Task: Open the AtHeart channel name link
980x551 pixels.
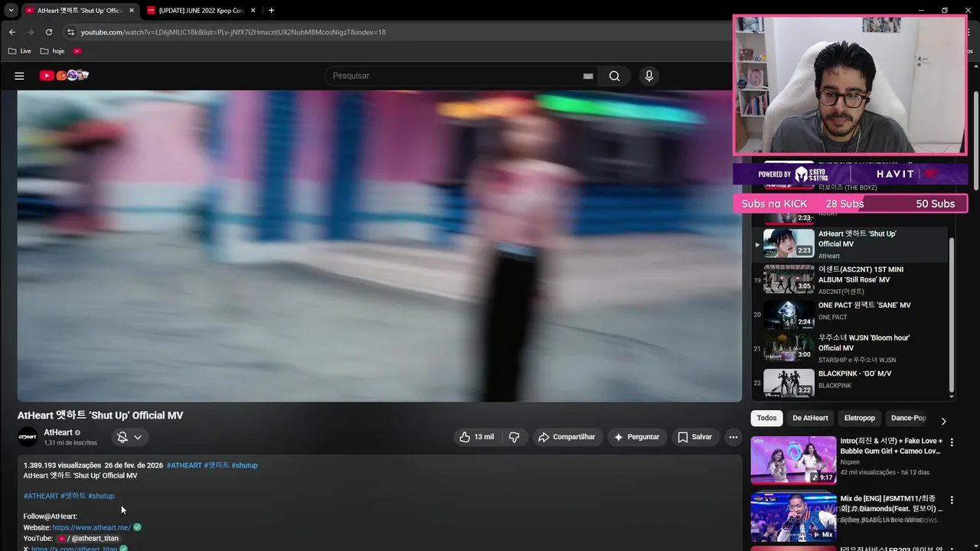Action: [58, 432]
